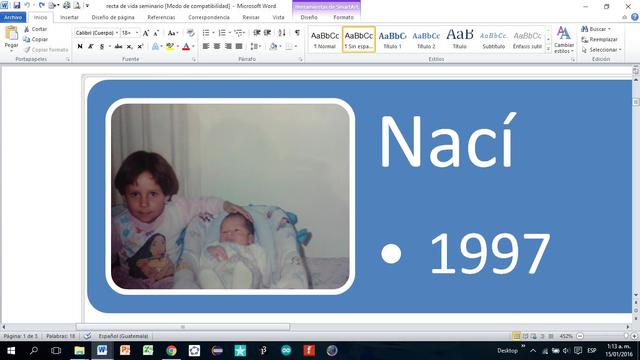Toggle strikethrough abc formatting
This screenshot has height=360, width=640.
point(118,47)
